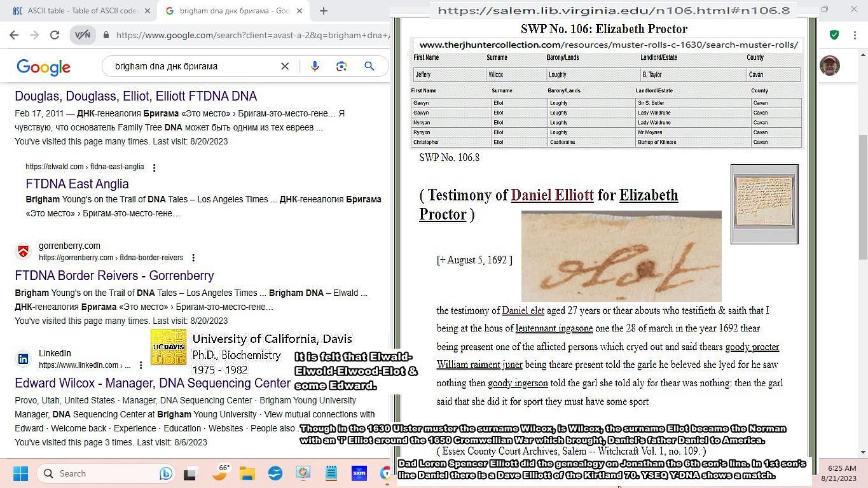Click the Jeffery Wilcox muster roll row
The height and width of the screenshot is (488, 868).
click(x=607, y=74)
